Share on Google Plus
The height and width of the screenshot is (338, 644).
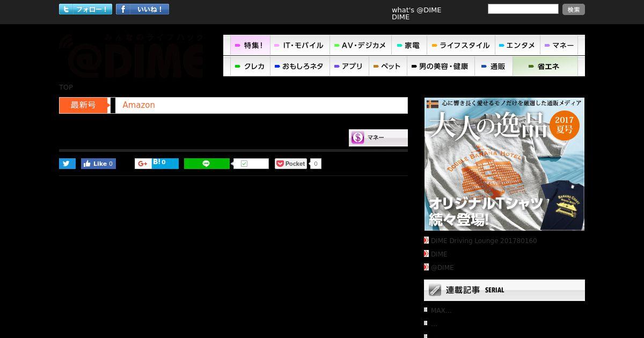[143, 164]
